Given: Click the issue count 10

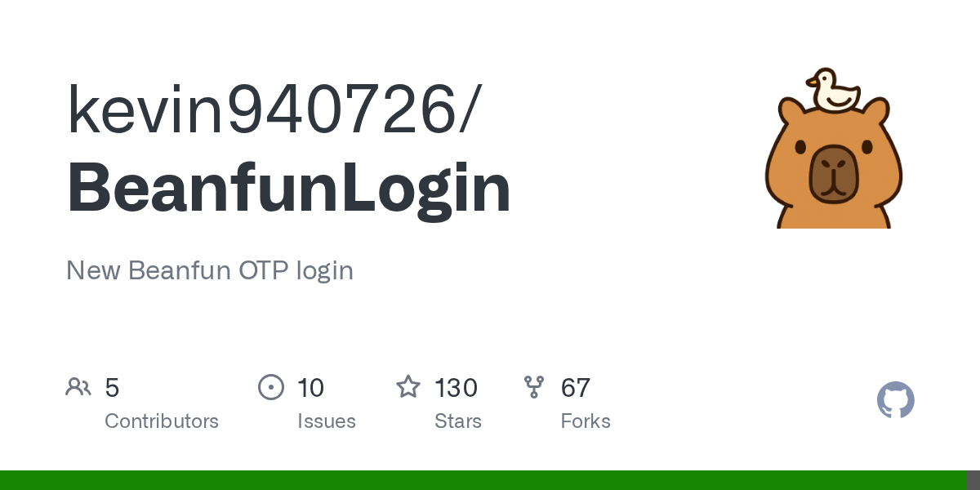Looking at the screenshot, I should (x=311, y=388).
